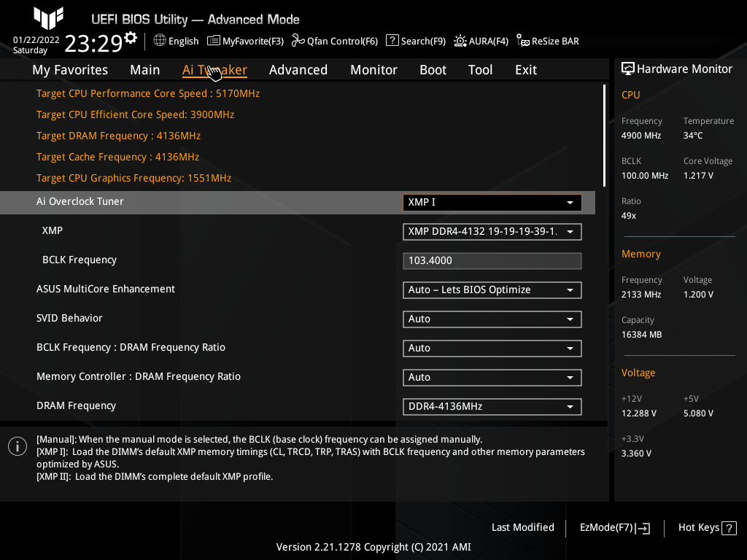The image size is (747, 560).
Task: Click the 01/22/2022 date text
Action: [x=36, y=40]
